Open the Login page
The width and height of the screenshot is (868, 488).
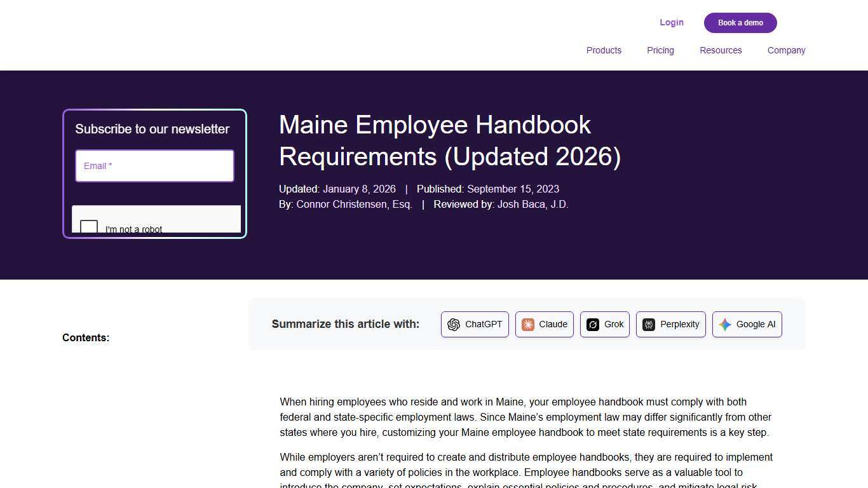(672, 22)
